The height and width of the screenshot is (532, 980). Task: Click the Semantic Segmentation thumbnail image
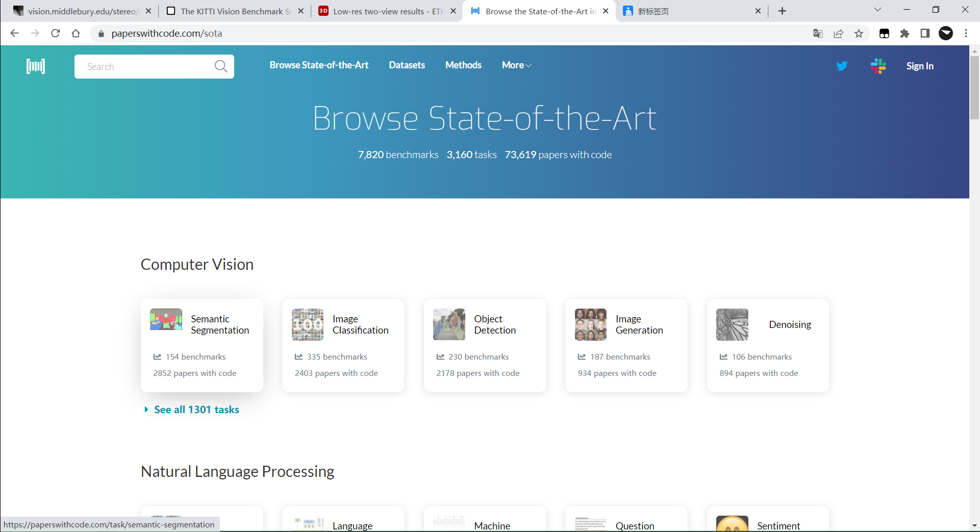(166, 319)
